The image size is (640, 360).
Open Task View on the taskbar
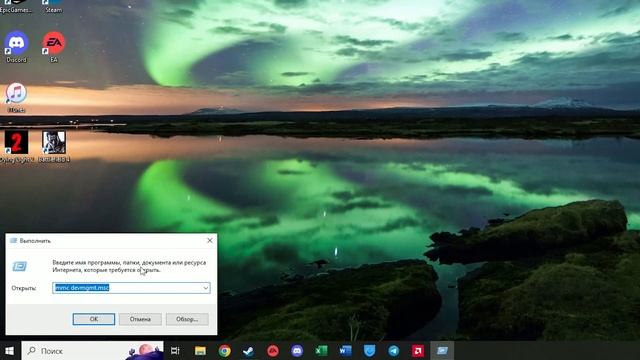[x=175, y=351]
